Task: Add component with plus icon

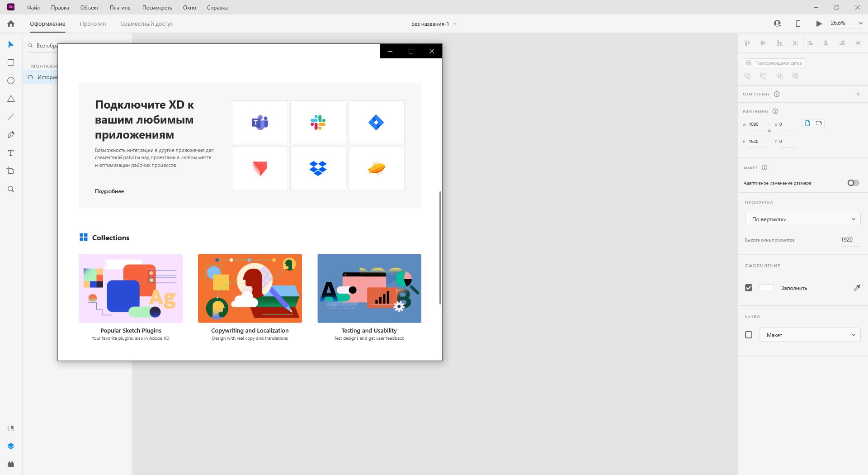Action: tap(858, 94)
